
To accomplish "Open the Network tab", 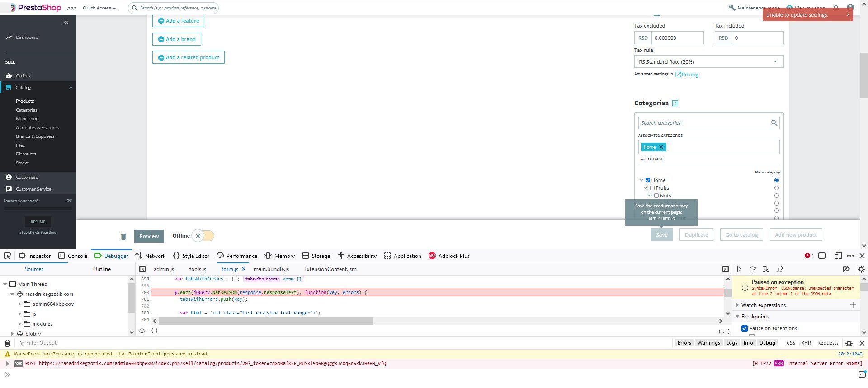I will 151,256.
